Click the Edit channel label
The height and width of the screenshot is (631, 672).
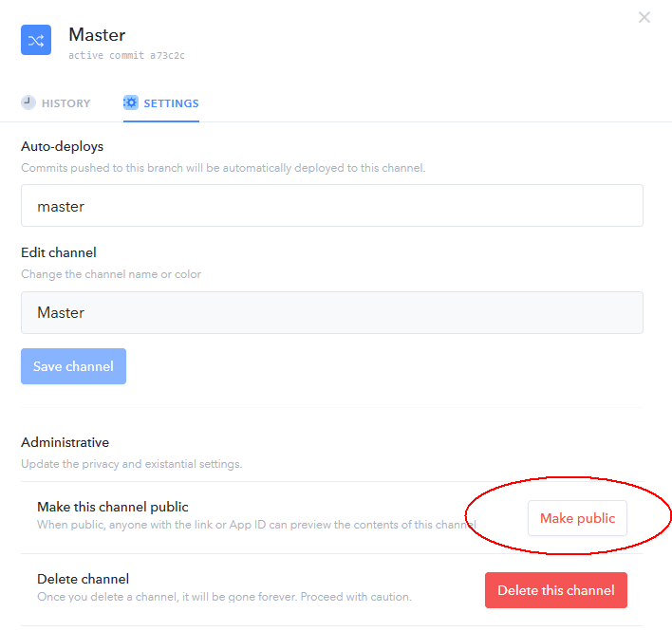[59, 252]
